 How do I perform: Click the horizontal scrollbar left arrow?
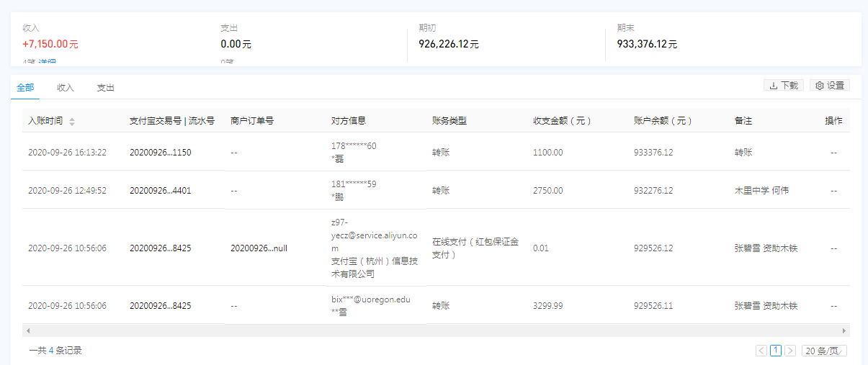[28, 330]
